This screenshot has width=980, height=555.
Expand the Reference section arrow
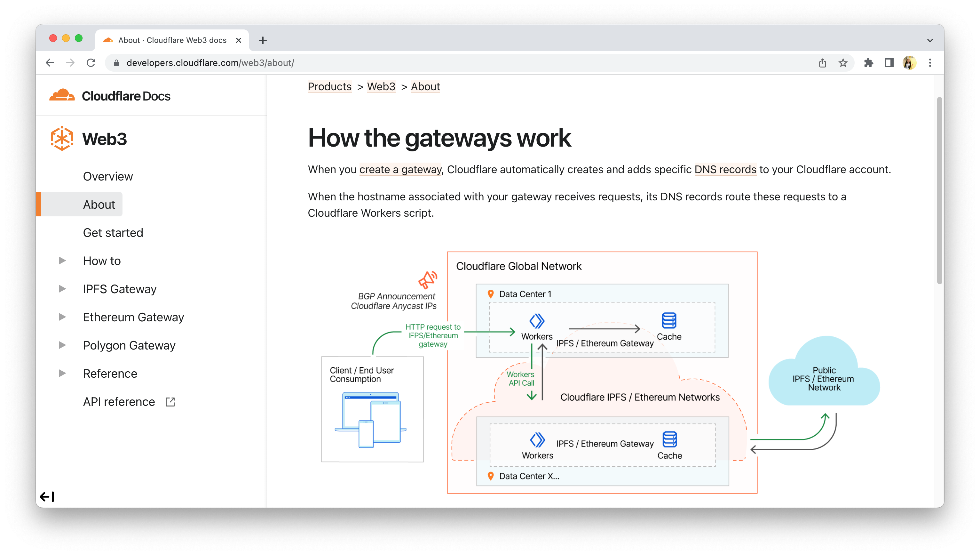coord(62,374)
